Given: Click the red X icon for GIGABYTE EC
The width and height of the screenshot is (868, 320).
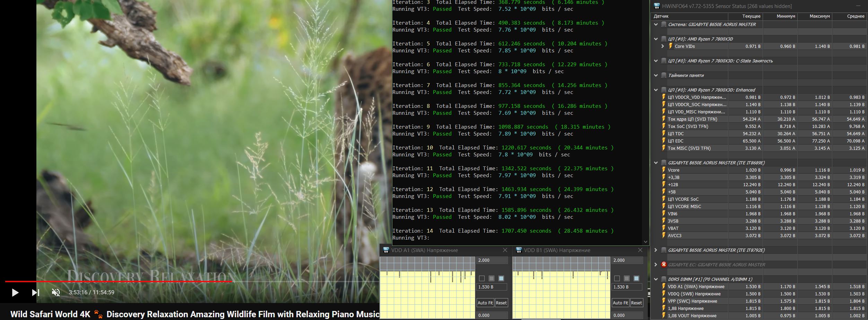Looking at the screenshot, I should coord(664,265).
